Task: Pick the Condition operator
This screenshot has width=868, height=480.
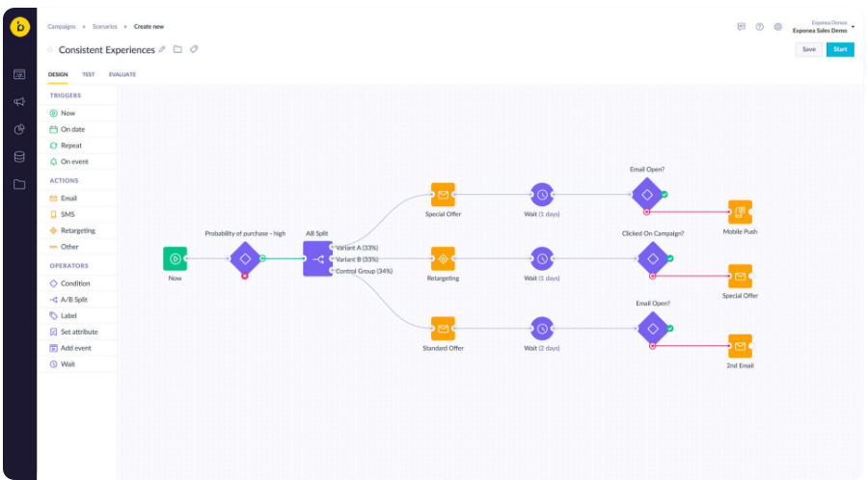Action: (x=77, y=283)
